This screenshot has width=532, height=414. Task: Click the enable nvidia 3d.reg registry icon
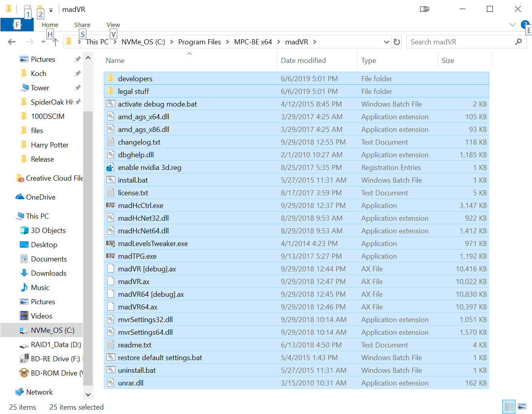tap(111, 167)
